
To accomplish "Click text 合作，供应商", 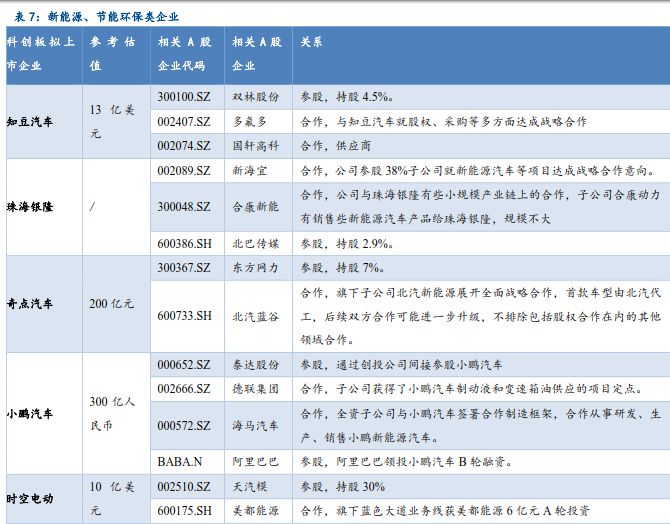I will point(335,146).
